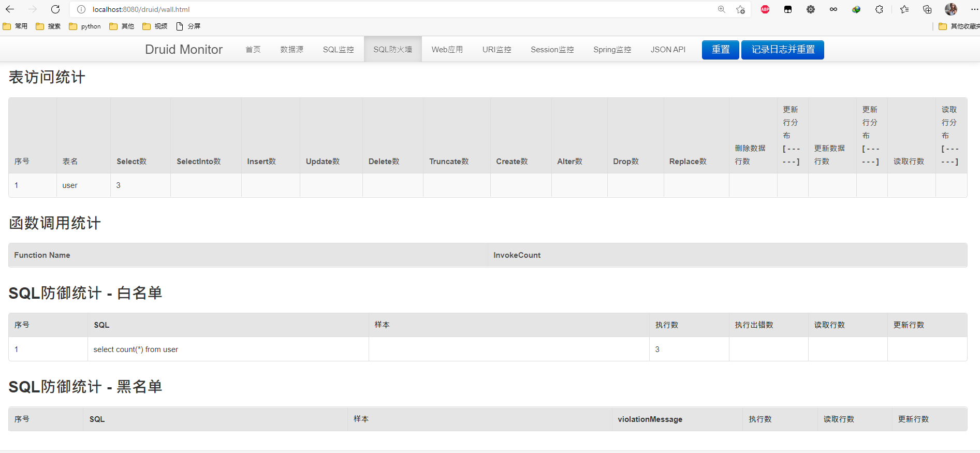The image size is (980, 453).
Task: Click the 表访问统计 heading
Action: click(47, 77)
